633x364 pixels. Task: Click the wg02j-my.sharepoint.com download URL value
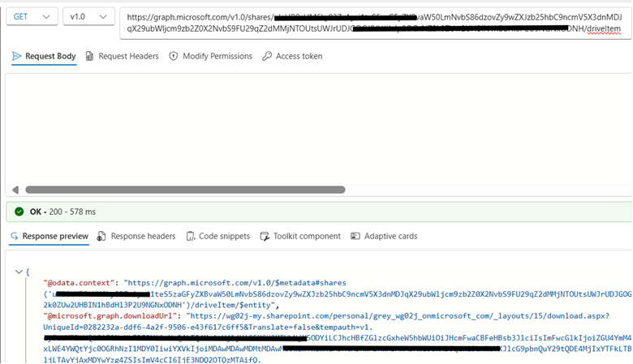click(x=398, y=316)
